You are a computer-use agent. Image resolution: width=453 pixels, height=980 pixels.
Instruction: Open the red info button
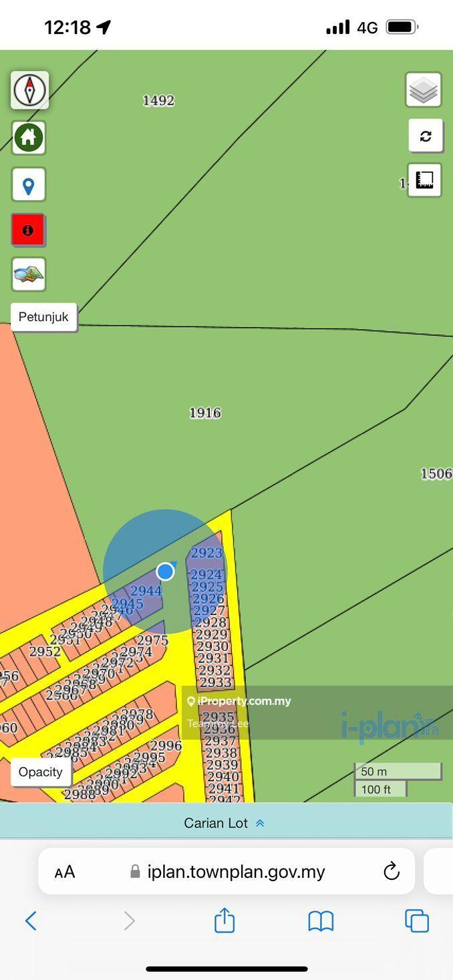coord(28,230)
